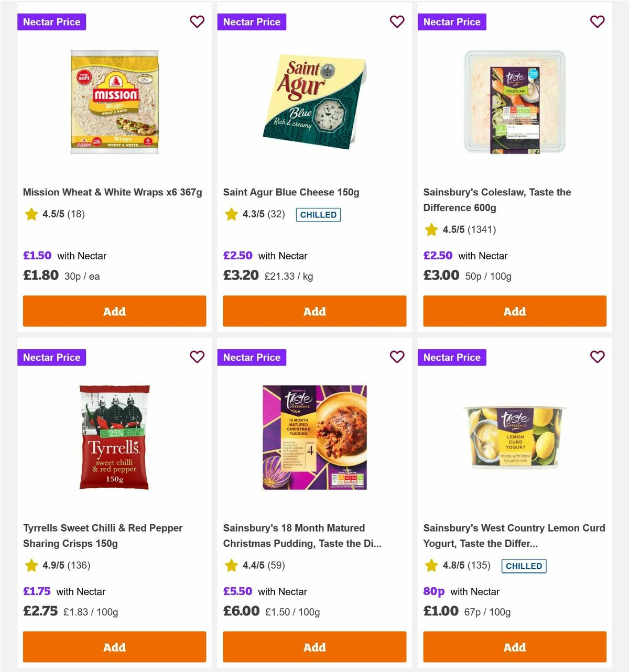The image size is (629, 672).
Task: Favourite the Mission Wheat & White Wraps
Action: tap(197, 21)
